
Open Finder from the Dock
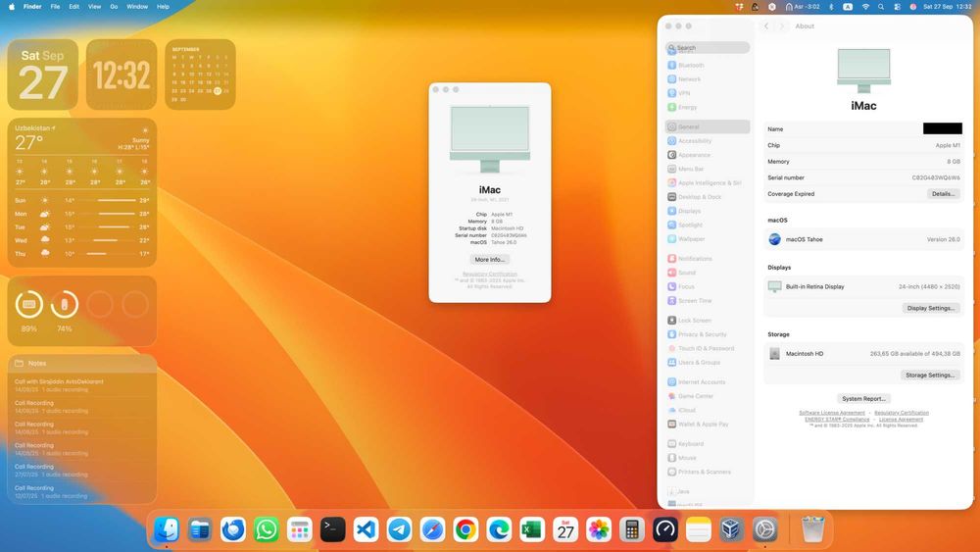(x=167, y=530)
